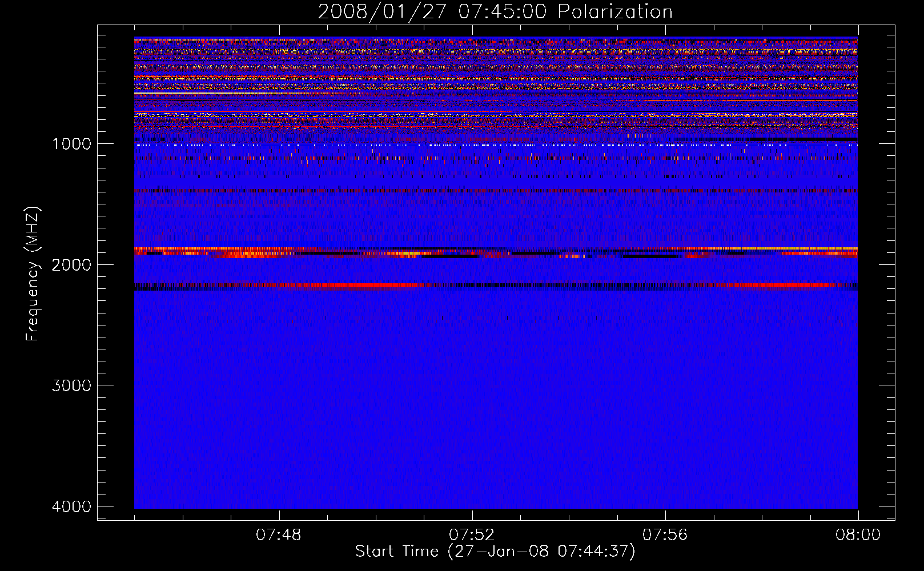Screen dimensions: 924x571
Task: Click the 08:00 time tick label
Action: pos(858,535)
